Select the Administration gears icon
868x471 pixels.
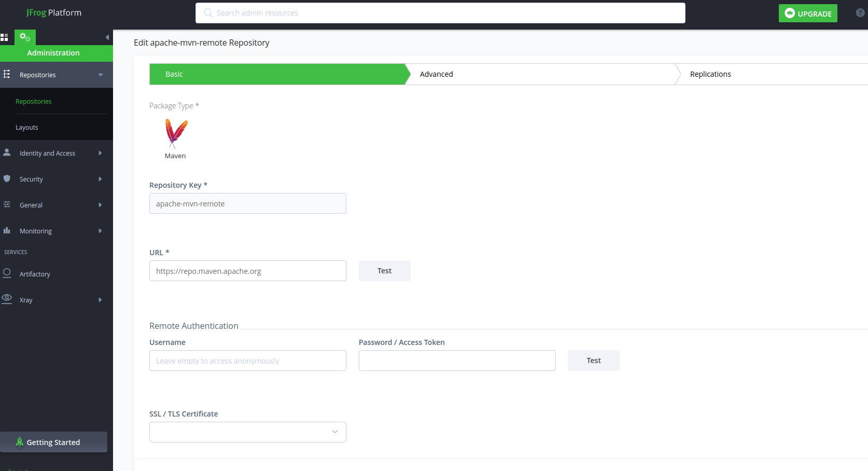point(25,37)
